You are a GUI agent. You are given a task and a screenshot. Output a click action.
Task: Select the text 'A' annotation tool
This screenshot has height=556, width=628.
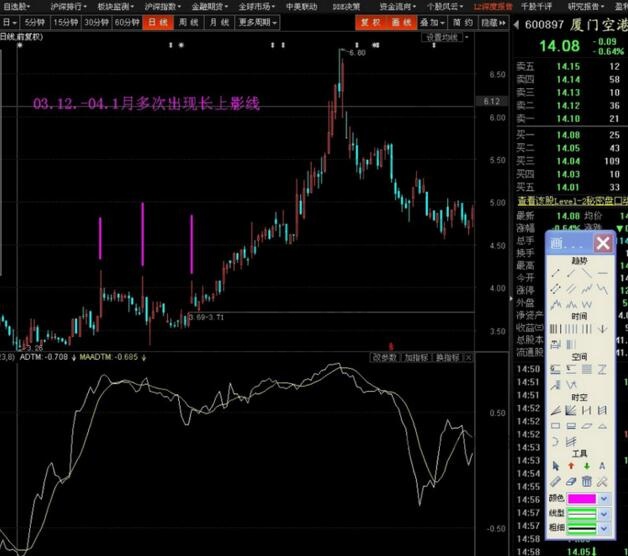click(x=602, y=465)
